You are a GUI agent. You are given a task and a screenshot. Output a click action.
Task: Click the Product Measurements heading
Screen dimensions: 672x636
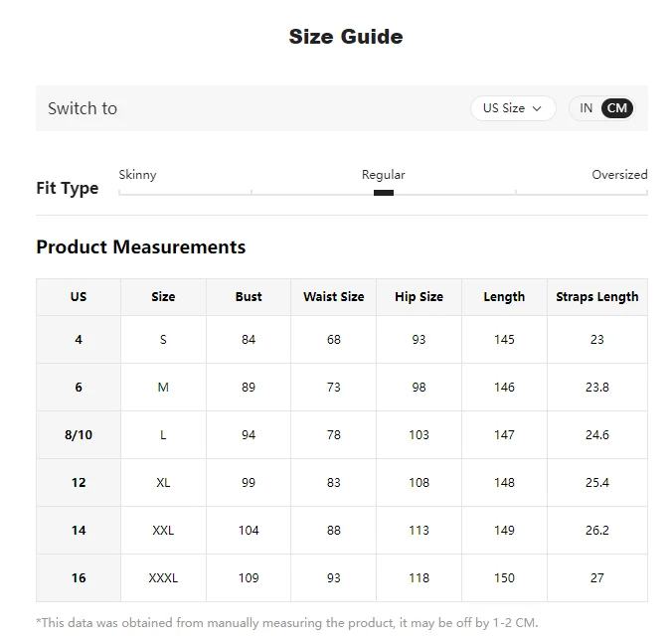(x=141, y=246)
